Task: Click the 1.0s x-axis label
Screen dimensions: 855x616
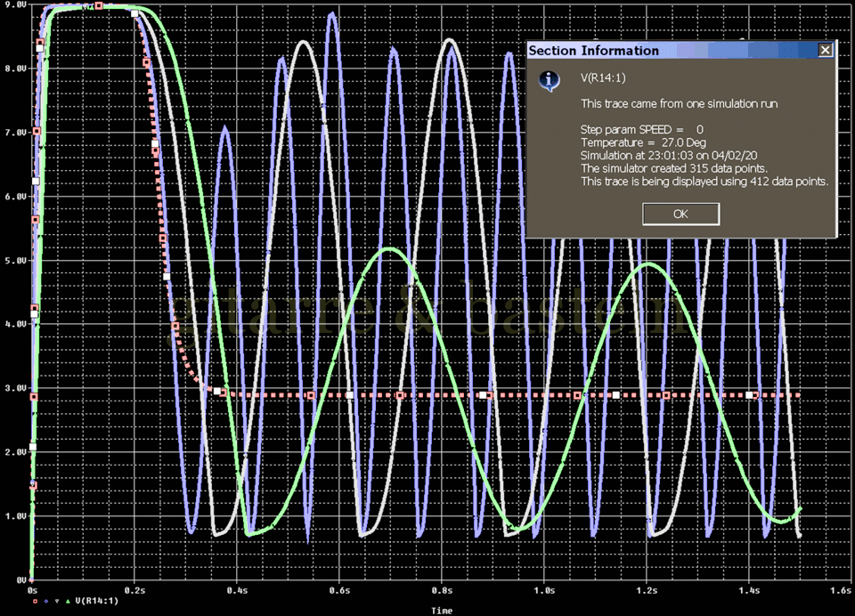Action: click(545, 590)
